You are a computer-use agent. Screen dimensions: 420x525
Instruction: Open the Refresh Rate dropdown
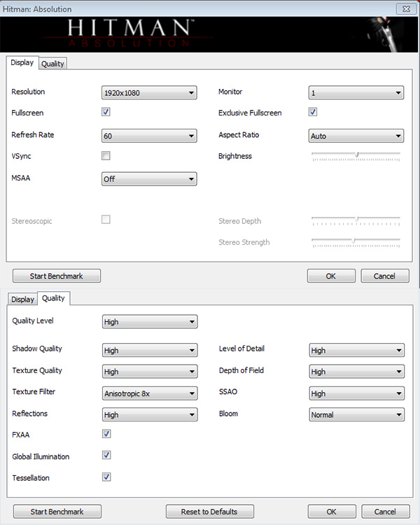149,136
